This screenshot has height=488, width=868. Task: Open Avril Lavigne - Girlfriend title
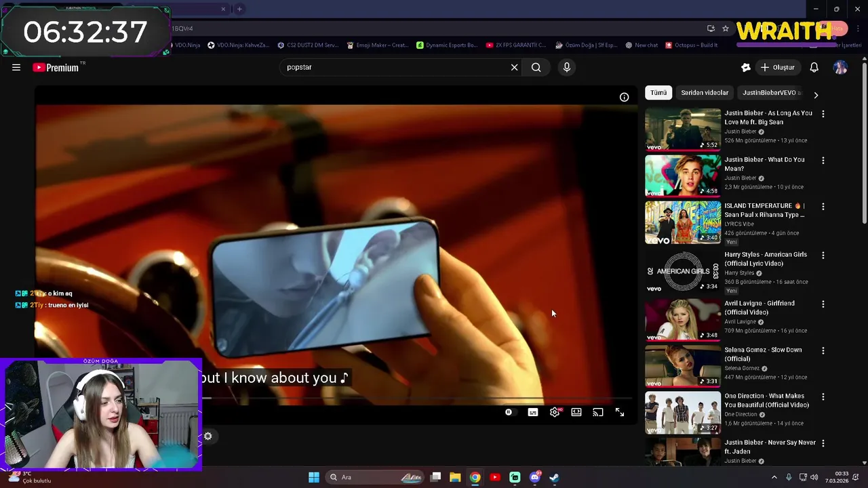pyautogui.click(x=759, y=308)
